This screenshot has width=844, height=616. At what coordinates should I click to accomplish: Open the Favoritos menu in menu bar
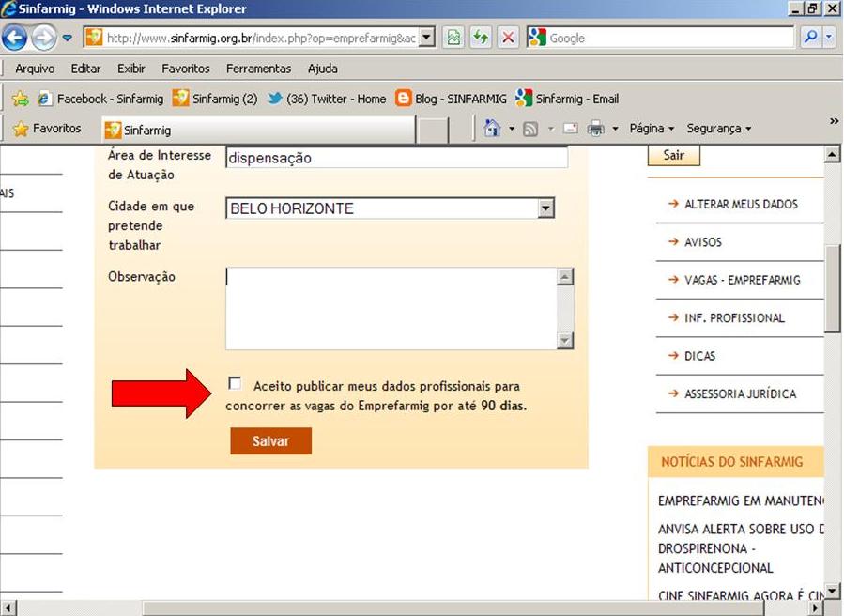point(186,69)
